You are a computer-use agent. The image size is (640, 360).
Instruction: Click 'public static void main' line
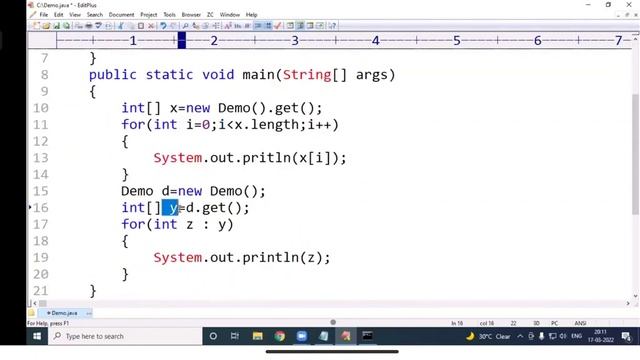tap(242, 75)
